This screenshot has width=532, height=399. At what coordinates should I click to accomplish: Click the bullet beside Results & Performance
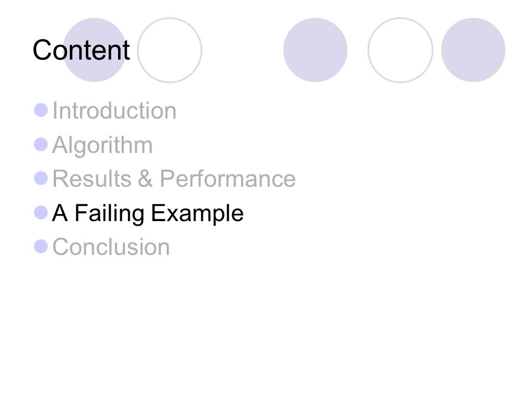coord(40,178)
